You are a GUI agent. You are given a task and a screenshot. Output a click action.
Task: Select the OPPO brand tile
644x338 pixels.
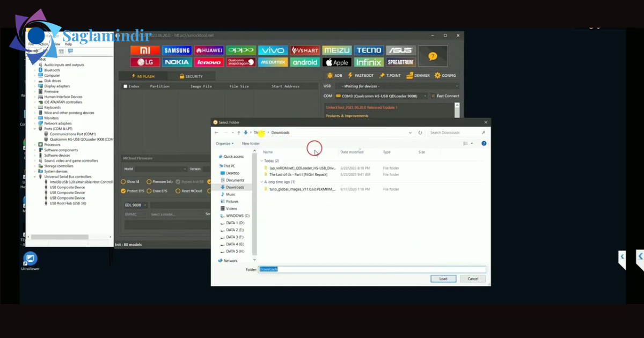[240, 50]
